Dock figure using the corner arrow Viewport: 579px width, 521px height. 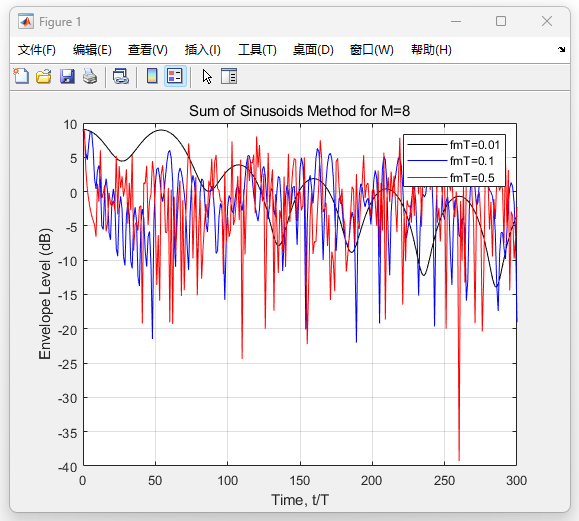561,49
